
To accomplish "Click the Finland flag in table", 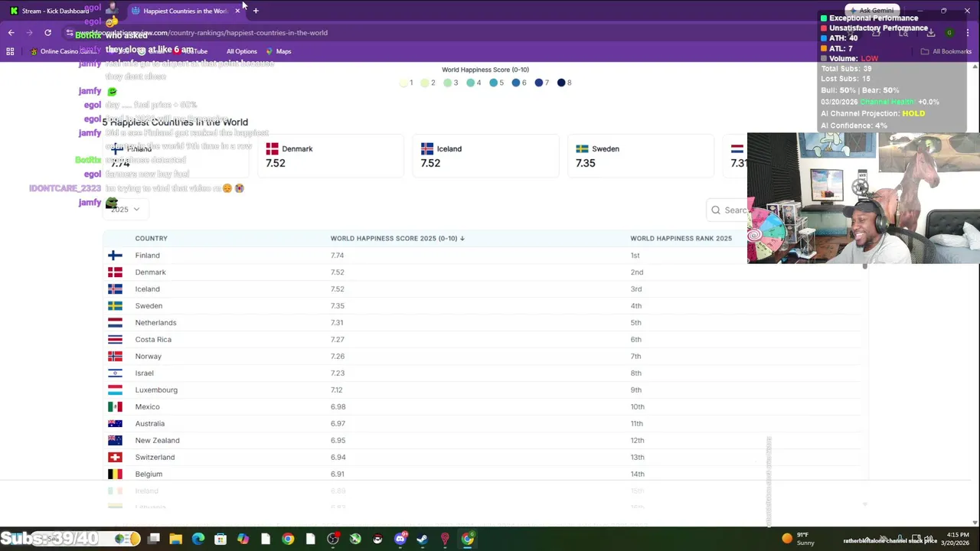I will (x=115, y=256).
